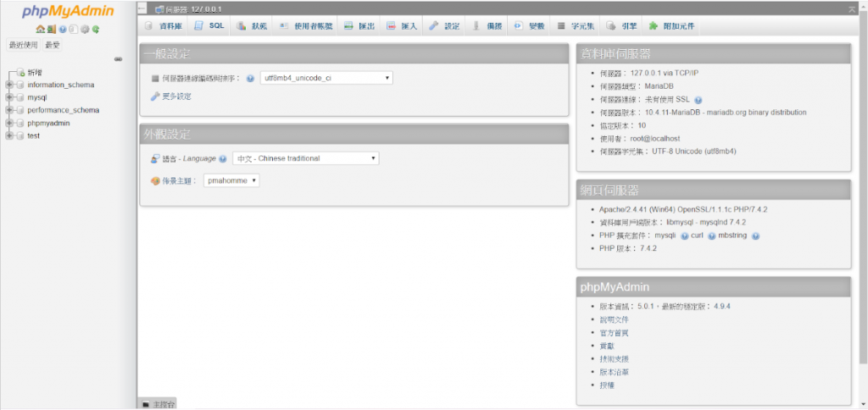
Task: Open the 主控台 console bar
Action: coord(157,404)
